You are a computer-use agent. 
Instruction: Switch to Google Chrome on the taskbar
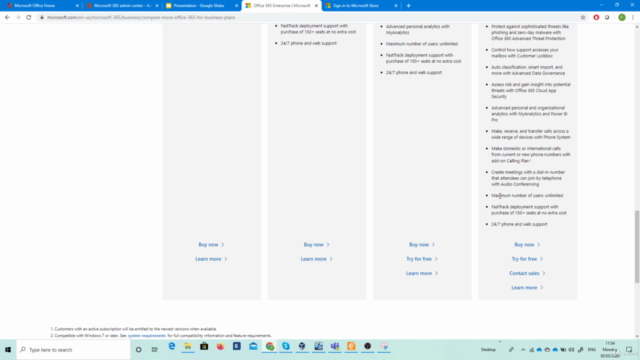[270, 347]
